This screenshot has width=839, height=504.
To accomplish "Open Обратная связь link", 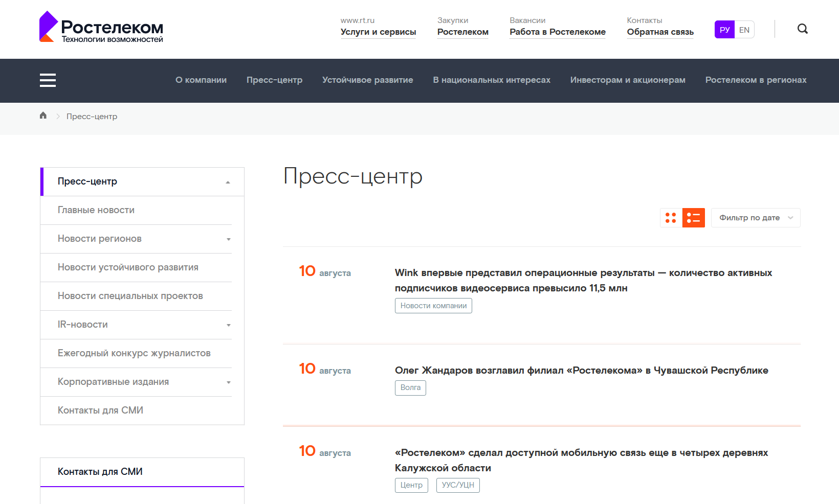I will (x=660, y=32).
